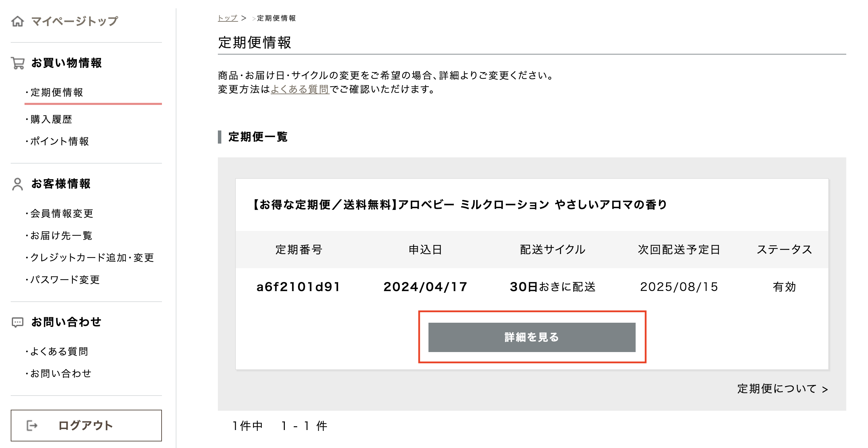Open クレジットカード追加・変更
Screen dimensions: 868x448
coord(92,258)
